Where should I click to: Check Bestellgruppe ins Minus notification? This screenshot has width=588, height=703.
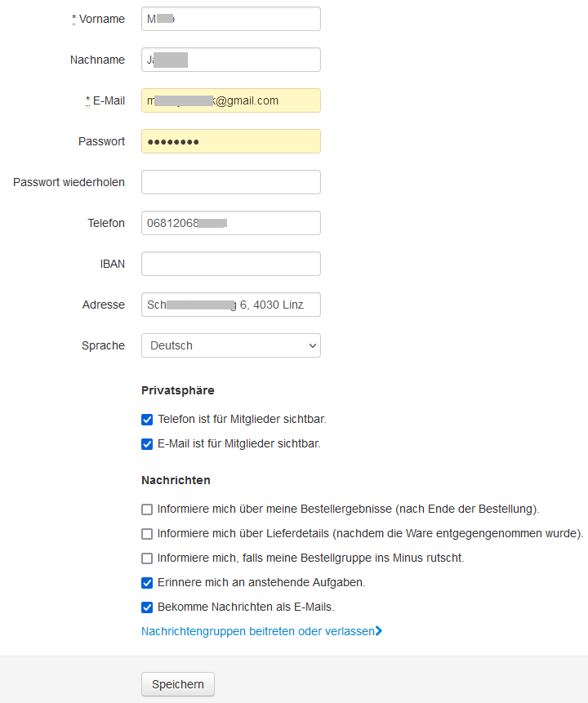pyautogui.click(x=147, y=558)
